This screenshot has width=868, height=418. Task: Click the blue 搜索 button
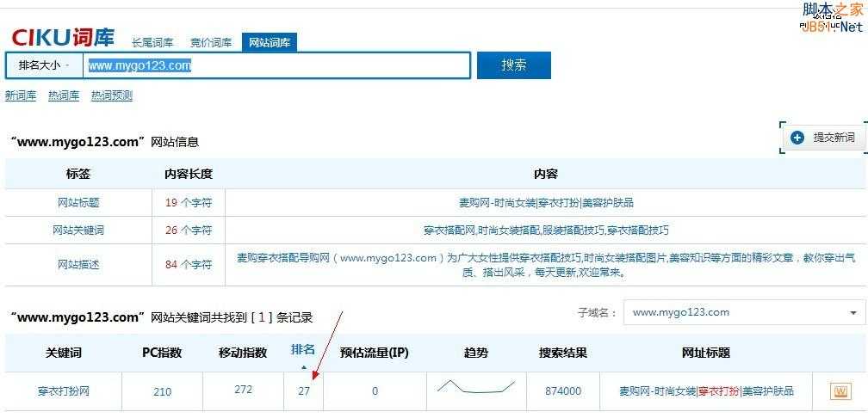pyautogui.click(x=514, y=65)
